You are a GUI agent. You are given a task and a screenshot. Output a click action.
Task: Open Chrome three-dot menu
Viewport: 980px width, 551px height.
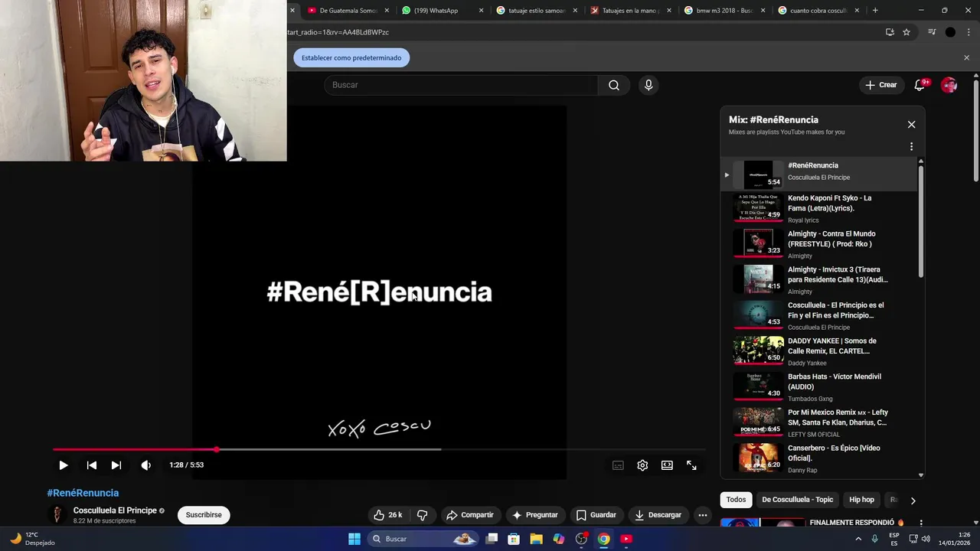tap(969, 32)
